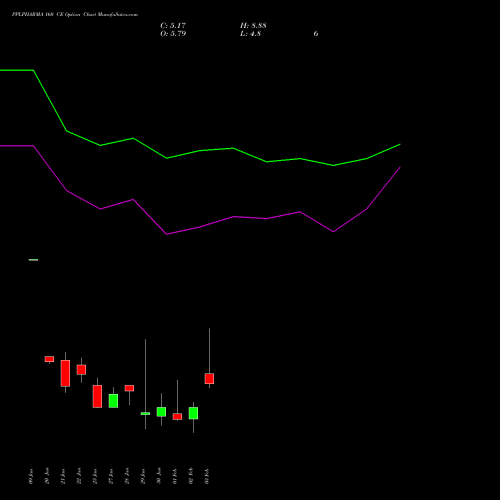Select the small red candle above 01 Feb
500x500 pixels.
point(177,417)
